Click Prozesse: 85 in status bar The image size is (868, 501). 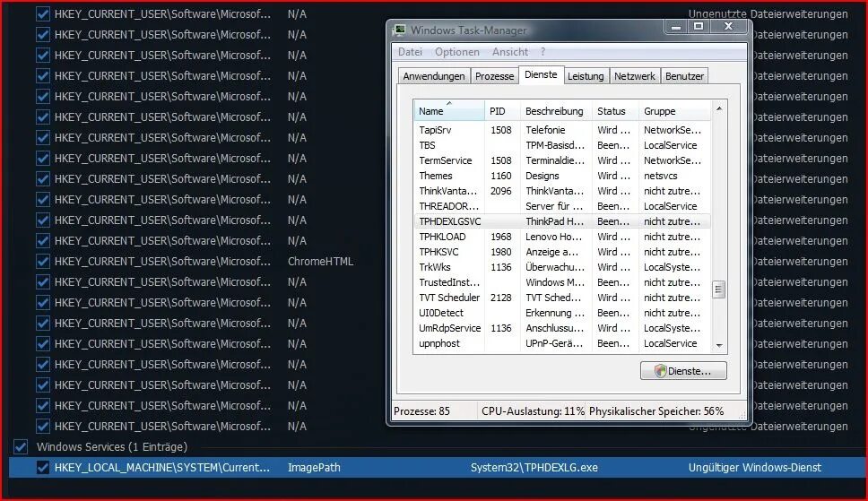421,411
